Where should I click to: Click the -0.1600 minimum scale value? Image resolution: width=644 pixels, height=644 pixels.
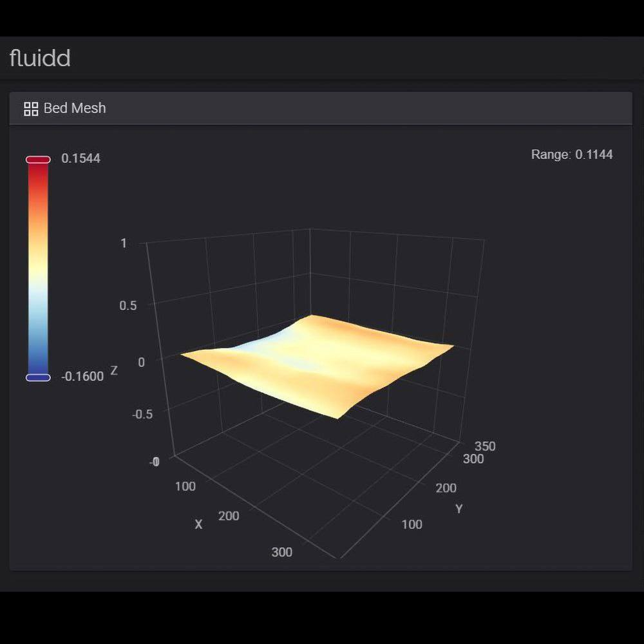tap(82, 377)
